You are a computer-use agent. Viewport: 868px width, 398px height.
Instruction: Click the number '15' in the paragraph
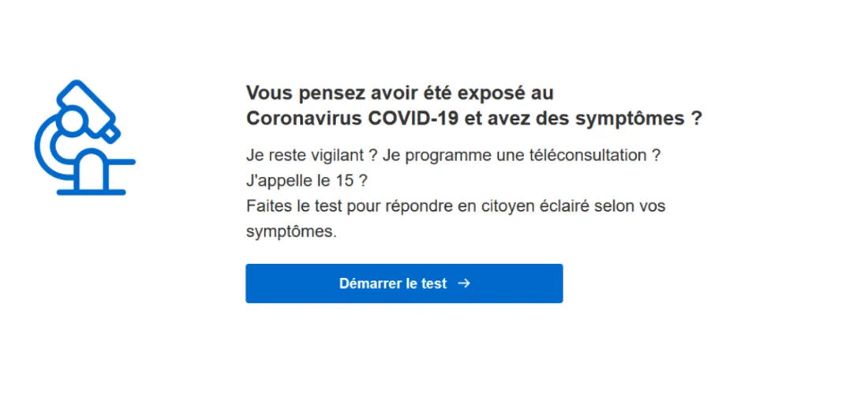click(344, 181)
